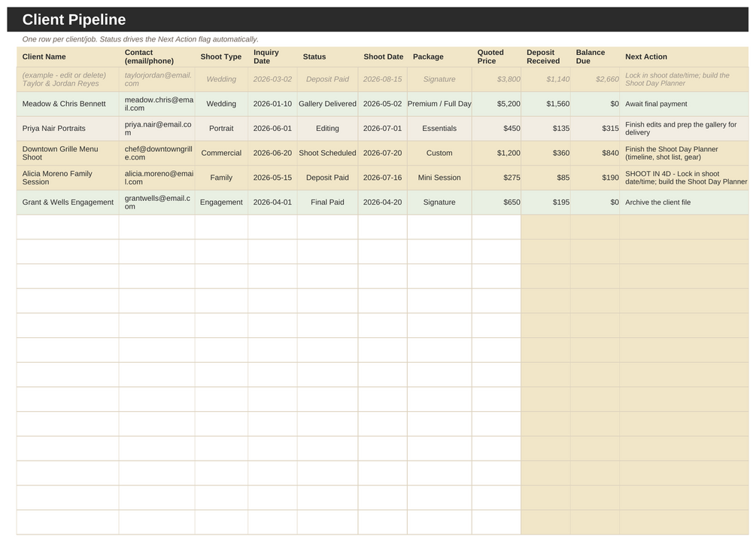Viewport: 756px width, 542px height.
Task: Click the Inquiry Date column header
Action: [x=272, y=56]
